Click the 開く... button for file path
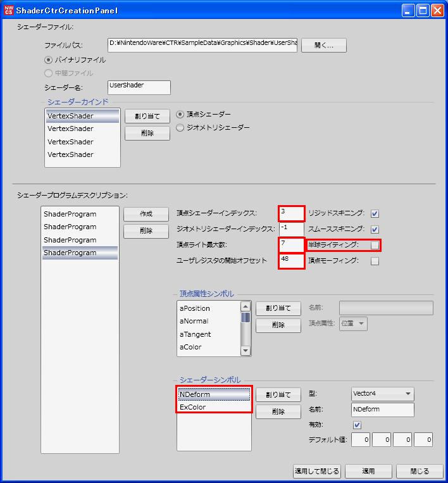Viewport: 448px width, 483px height. [323, 45]
